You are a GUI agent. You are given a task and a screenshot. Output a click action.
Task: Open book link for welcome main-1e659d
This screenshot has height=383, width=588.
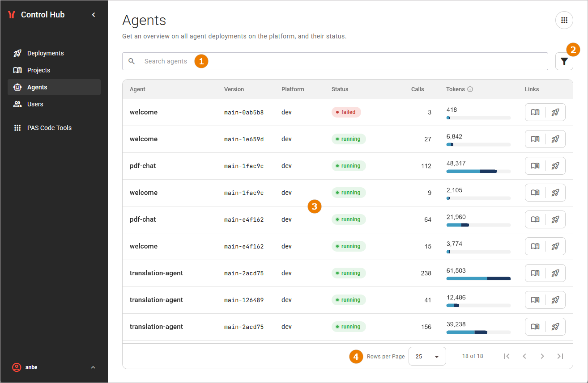point(535,139)
